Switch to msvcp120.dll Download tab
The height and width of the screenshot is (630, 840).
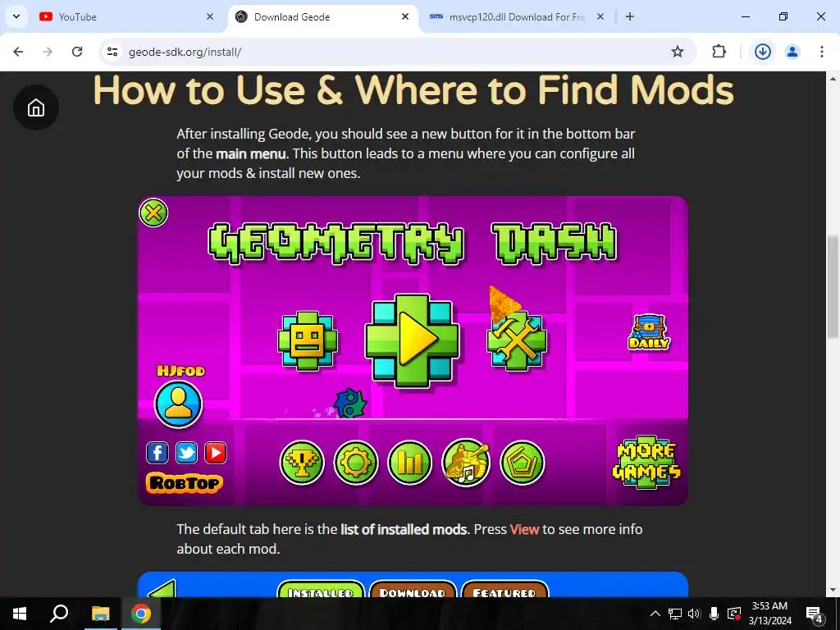tap(517, 17)
